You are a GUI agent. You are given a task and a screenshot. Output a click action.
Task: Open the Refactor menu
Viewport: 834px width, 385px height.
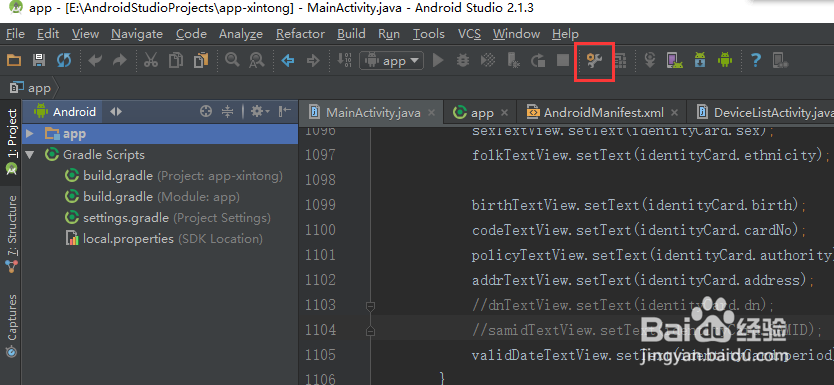pos(300,34)
